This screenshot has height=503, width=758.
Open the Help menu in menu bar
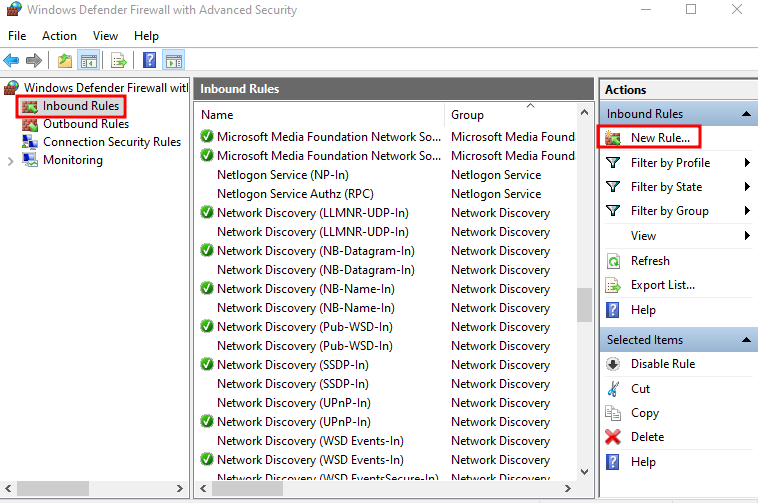coord(146,36)
